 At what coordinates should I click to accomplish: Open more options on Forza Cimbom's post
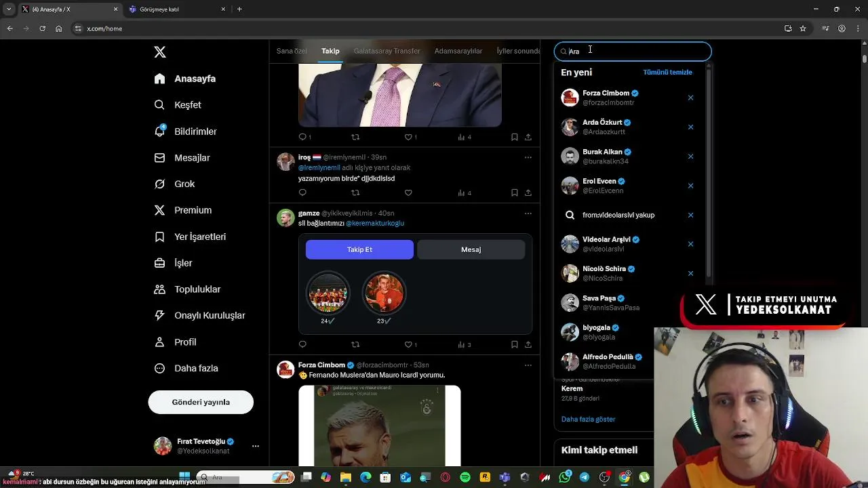coord(528,365)
